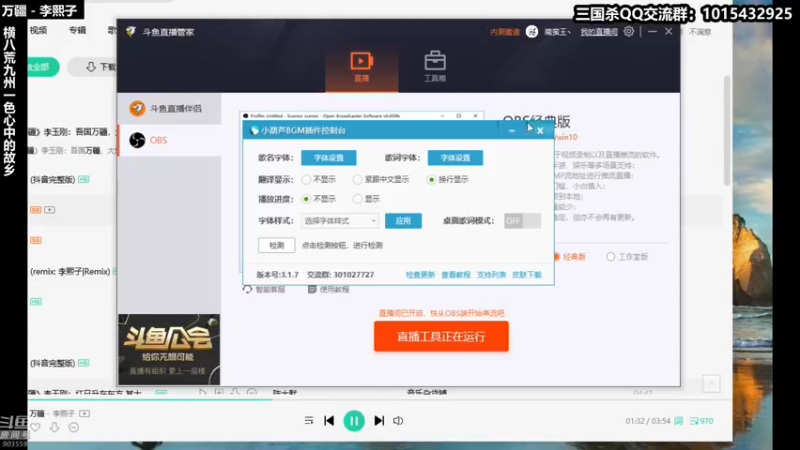
Task: Open the 视频 tab in the music player
Action: point(38,30)
